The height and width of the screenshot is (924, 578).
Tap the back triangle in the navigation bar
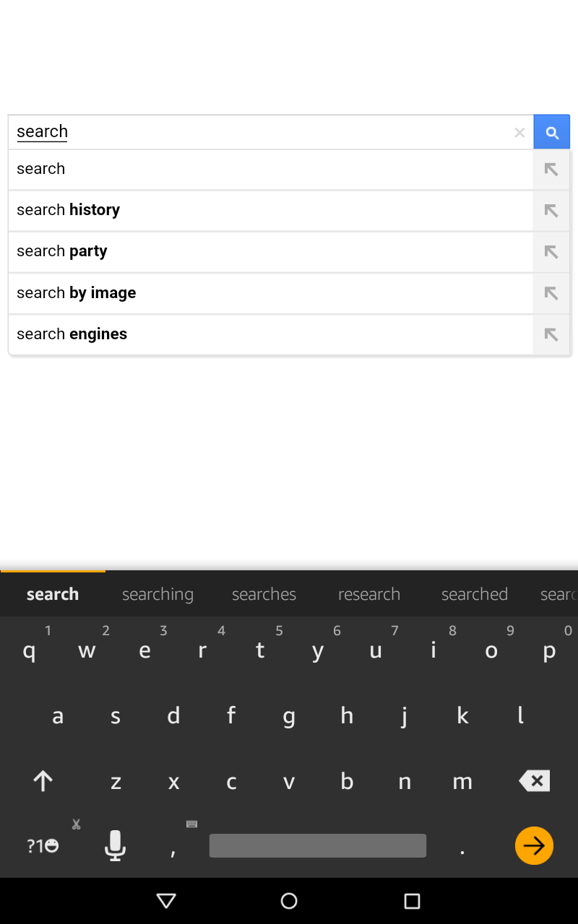pos(166,901)
